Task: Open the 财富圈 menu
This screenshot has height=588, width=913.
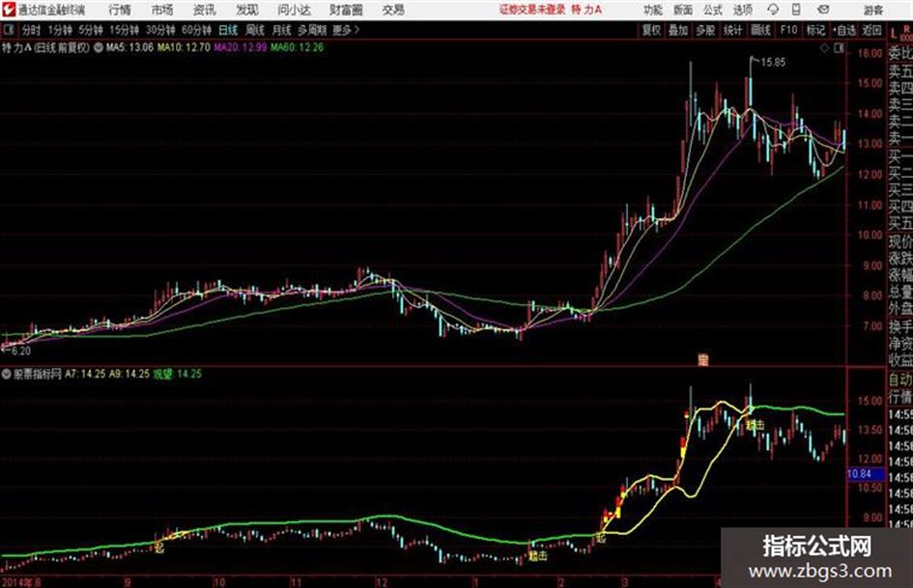Action: tap(347, 10)
